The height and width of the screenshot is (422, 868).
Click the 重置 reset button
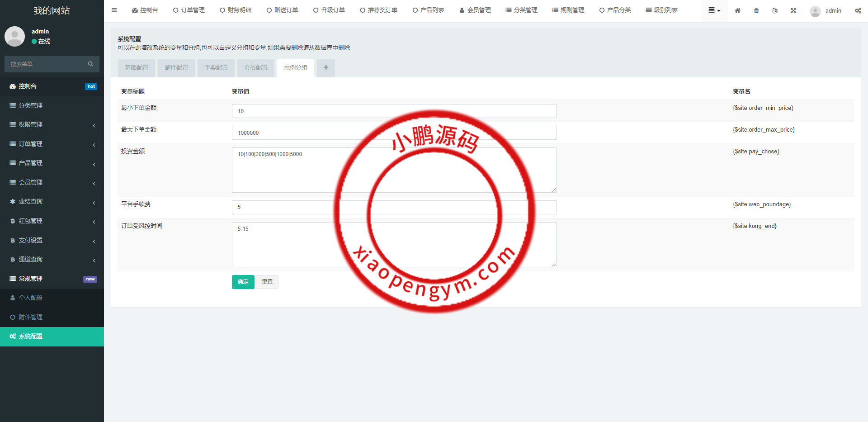click(267, 282)
